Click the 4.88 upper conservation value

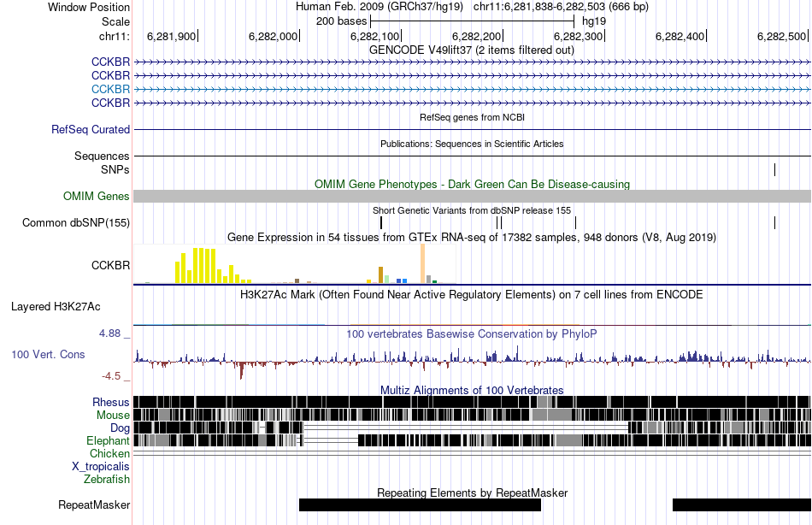click(x=109, y=333)
